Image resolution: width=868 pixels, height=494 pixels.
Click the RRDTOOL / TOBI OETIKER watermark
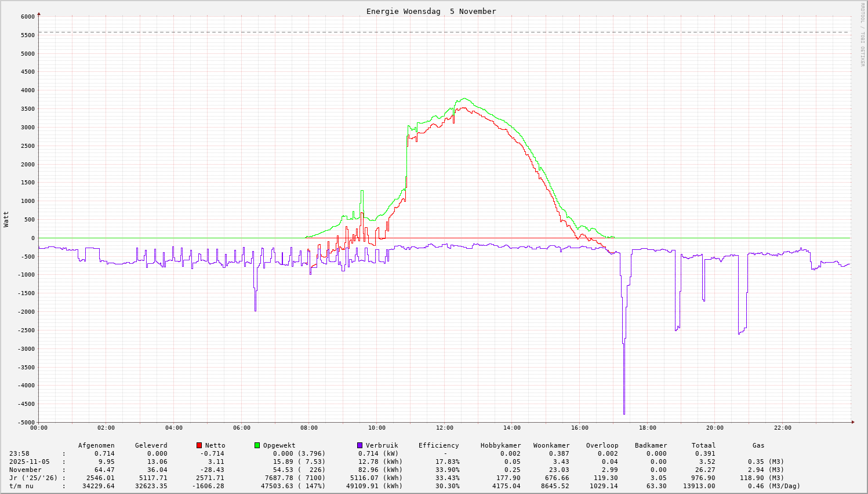point(862,34)
